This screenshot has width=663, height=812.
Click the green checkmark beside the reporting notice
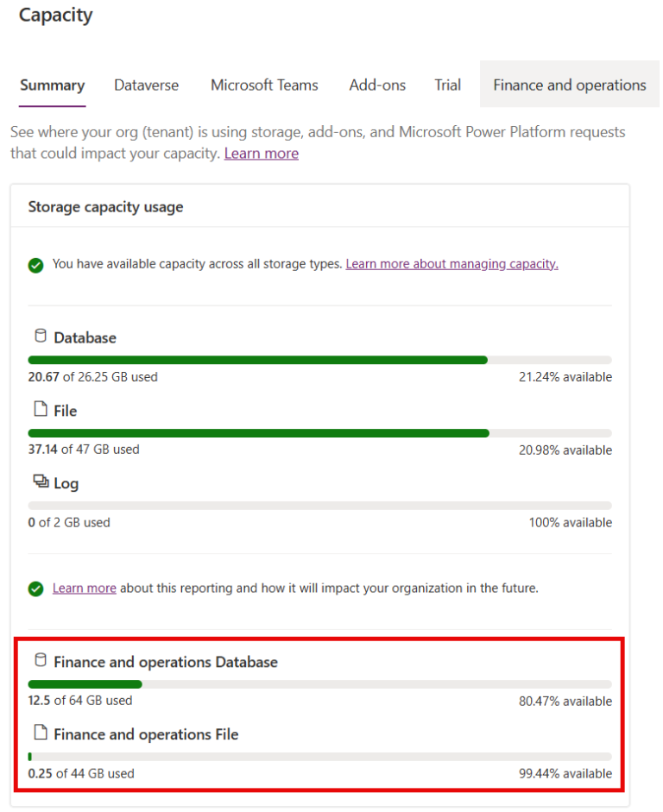[35, 588]
